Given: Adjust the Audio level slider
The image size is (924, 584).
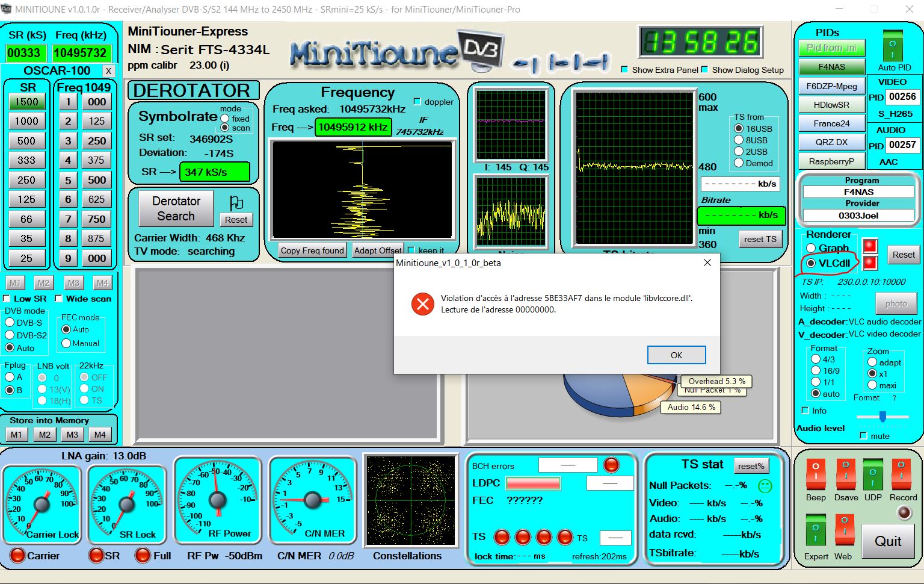Looking at the screenshot, I should pyautogui.click(x=882, y=416).
